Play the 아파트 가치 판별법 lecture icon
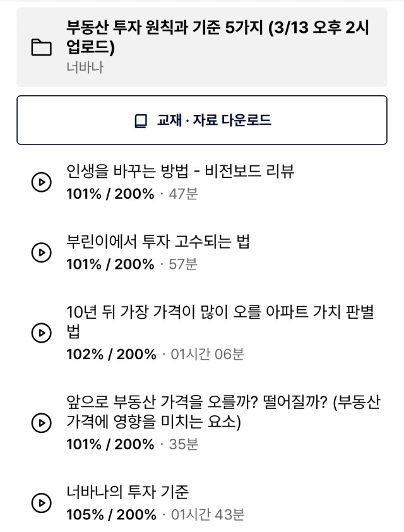Image resolution: width=404 pixels, height=532 pixels. coord(41,333)
